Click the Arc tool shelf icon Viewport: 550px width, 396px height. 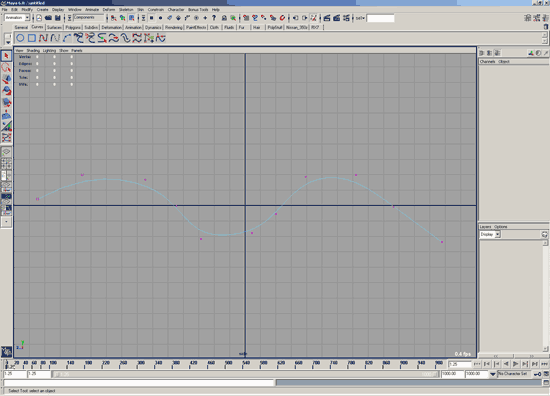point(67,38)
